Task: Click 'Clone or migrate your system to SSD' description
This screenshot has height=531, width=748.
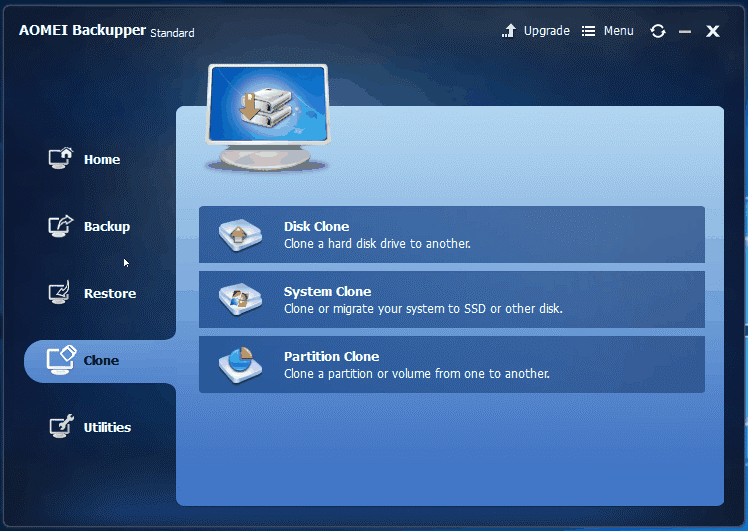Action: click(423, 309)
